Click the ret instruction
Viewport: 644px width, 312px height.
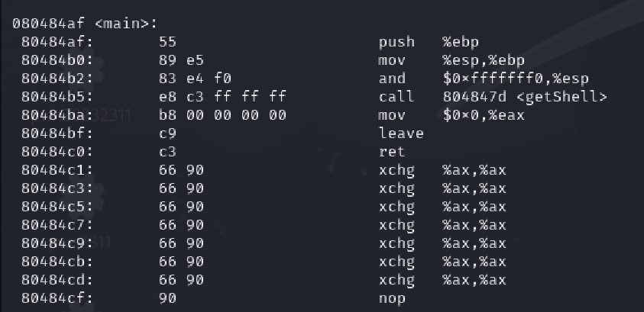click(x=391, y=152)
